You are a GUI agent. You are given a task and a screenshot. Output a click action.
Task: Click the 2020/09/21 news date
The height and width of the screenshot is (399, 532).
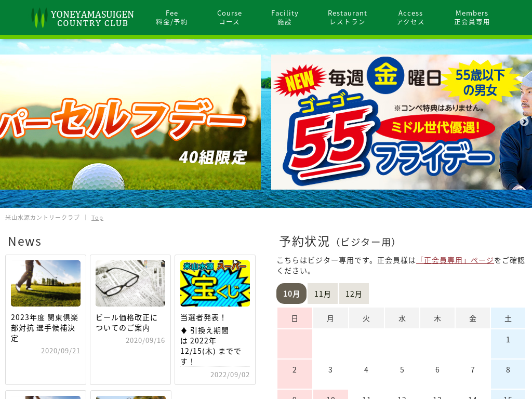(60, 351)
